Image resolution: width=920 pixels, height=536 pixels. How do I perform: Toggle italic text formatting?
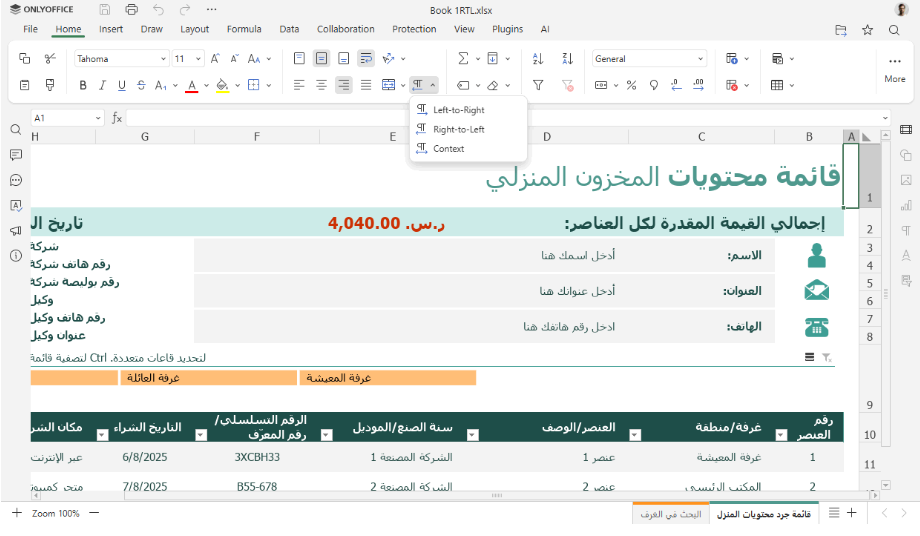[x=102, y=85]
